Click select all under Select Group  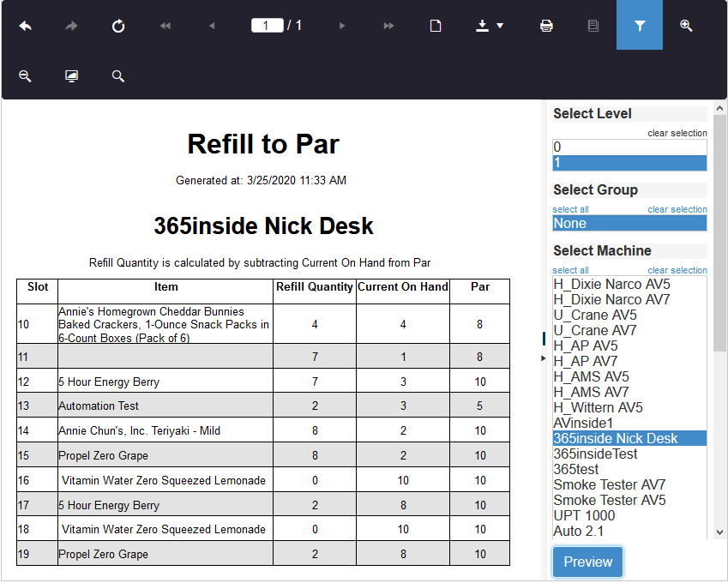pos(570,209)
